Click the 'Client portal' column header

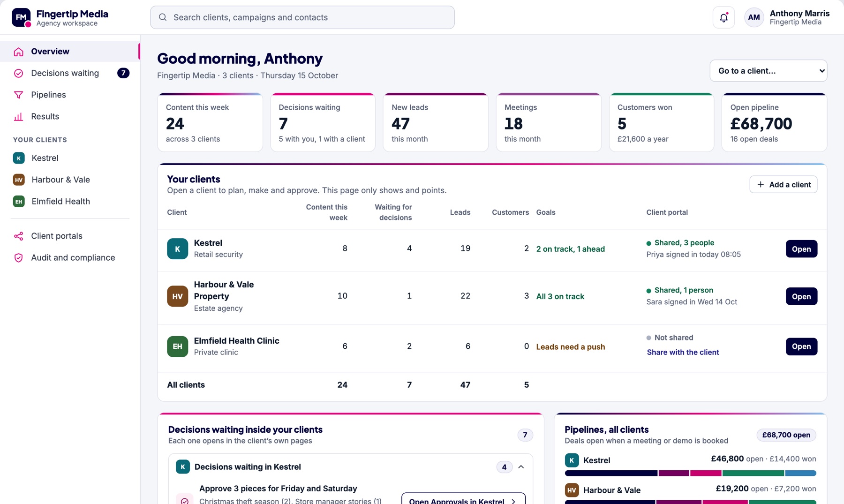pos(667,212)
